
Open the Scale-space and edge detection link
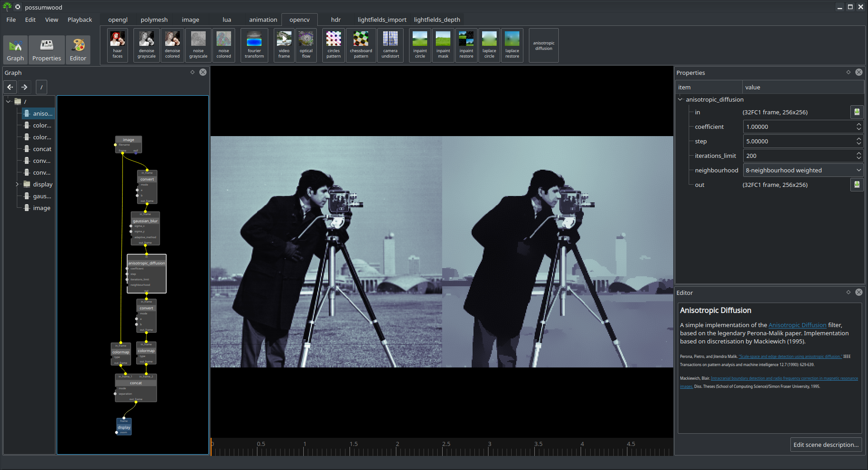coord(790,357)
